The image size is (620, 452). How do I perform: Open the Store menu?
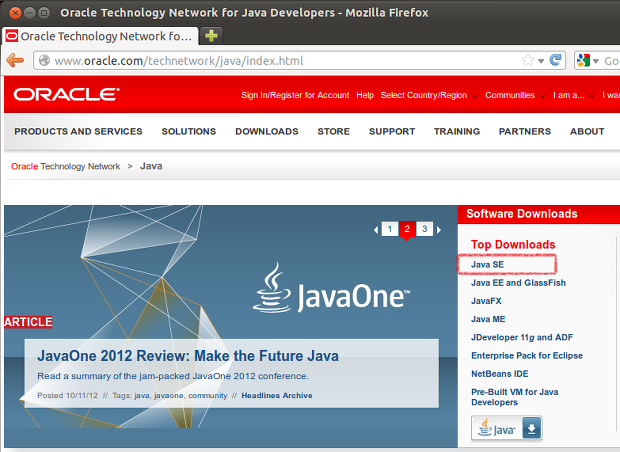(x=334, y=131)
